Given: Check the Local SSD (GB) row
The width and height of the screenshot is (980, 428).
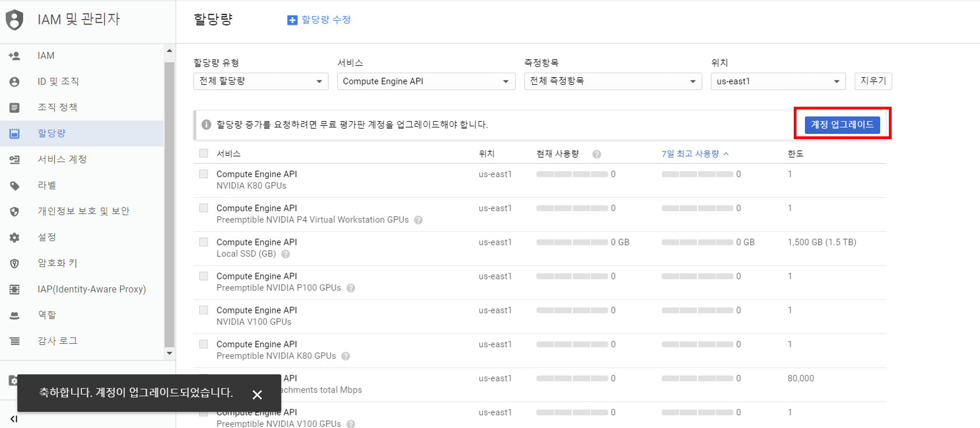Looking at the screenshot, I should (204, 242).
